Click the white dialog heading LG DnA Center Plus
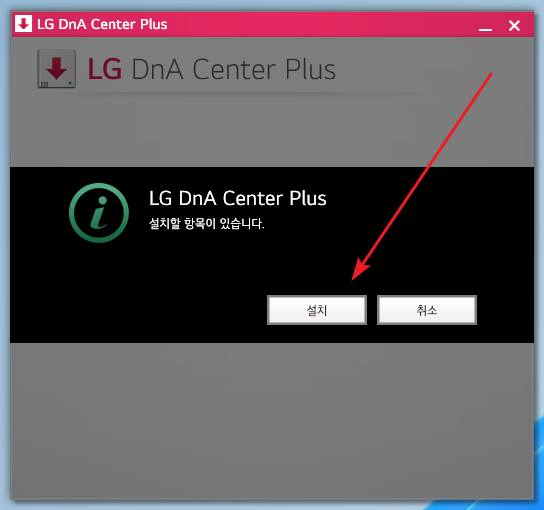544x510 pixels. tap(238, 198)
